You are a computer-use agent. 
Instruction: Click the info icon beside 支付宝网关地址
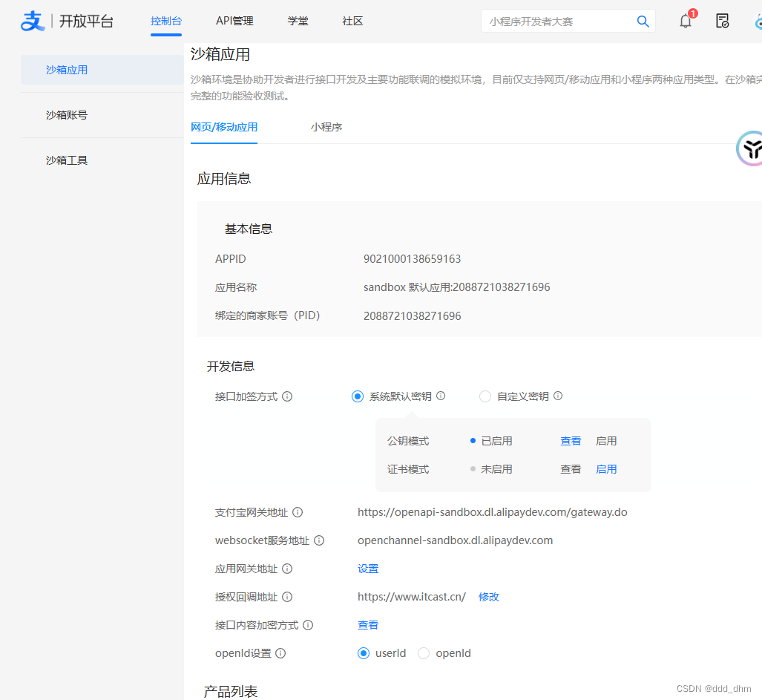(298, 511)
